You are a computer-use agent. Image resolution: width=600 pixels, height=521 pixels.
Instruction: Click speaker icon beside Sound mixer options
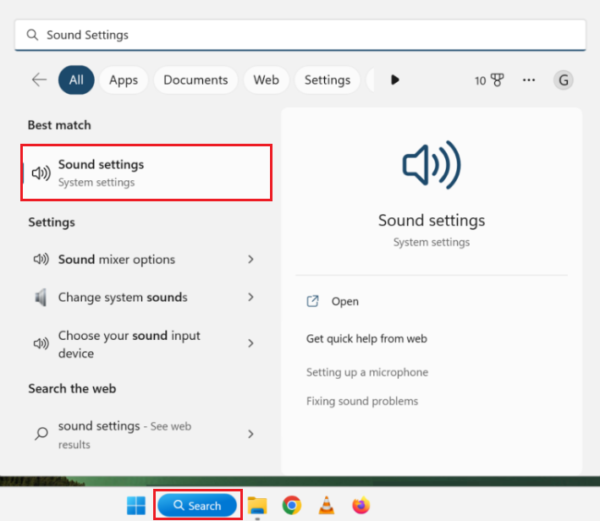click(41, 259)
